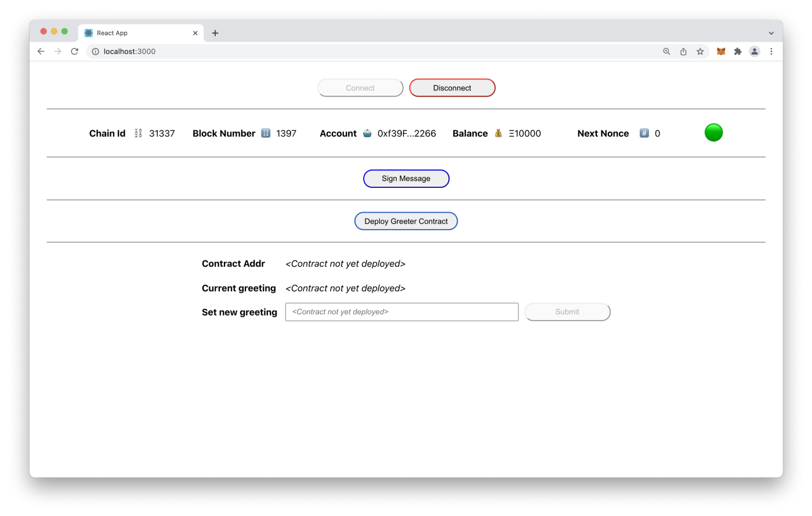
Task: Click the Next Nonce label
Action: click(603, 133)
